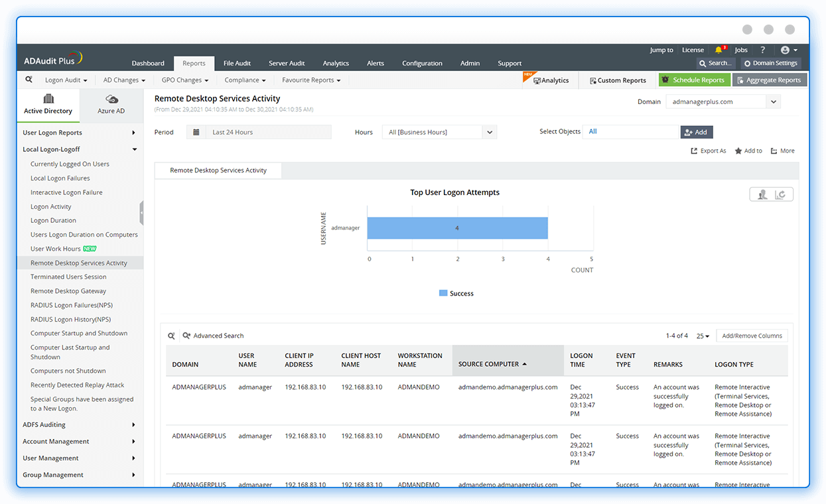Open the File Audit tab

pyautogui.click(x=237, y=63)
